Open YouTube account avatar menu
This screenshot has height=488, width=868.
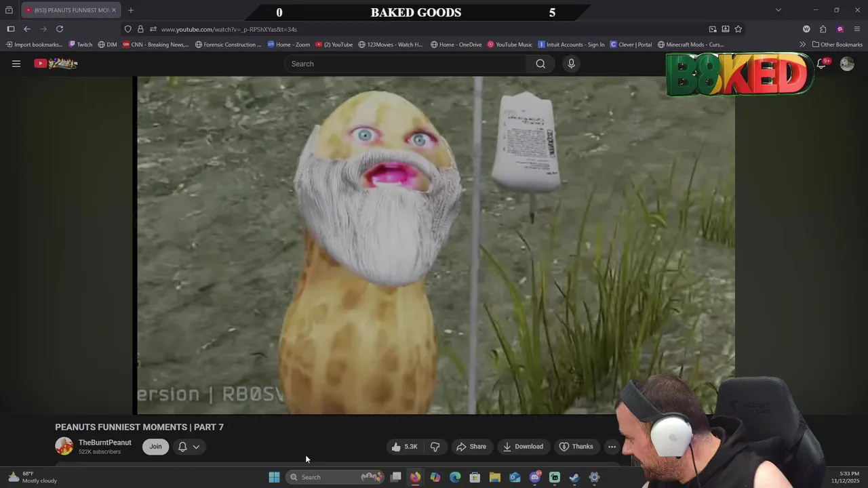[847, 64]
